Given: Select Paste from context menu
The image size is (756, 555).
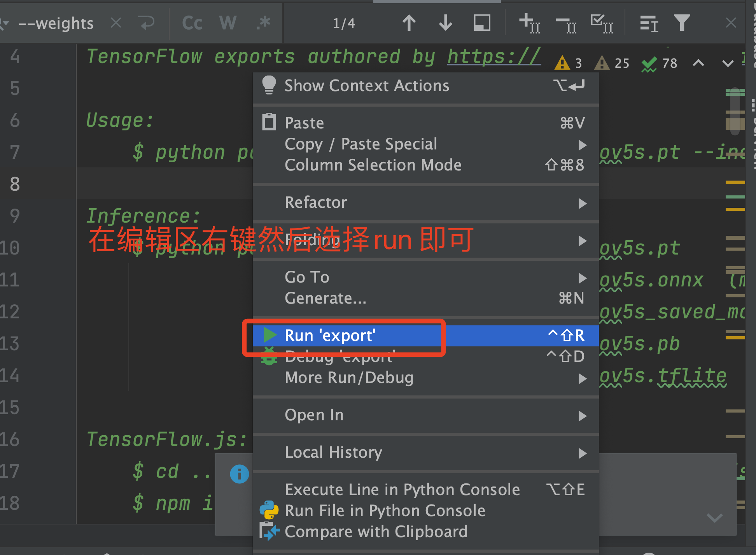Looking at the screenshot, I should click(425, 123).
